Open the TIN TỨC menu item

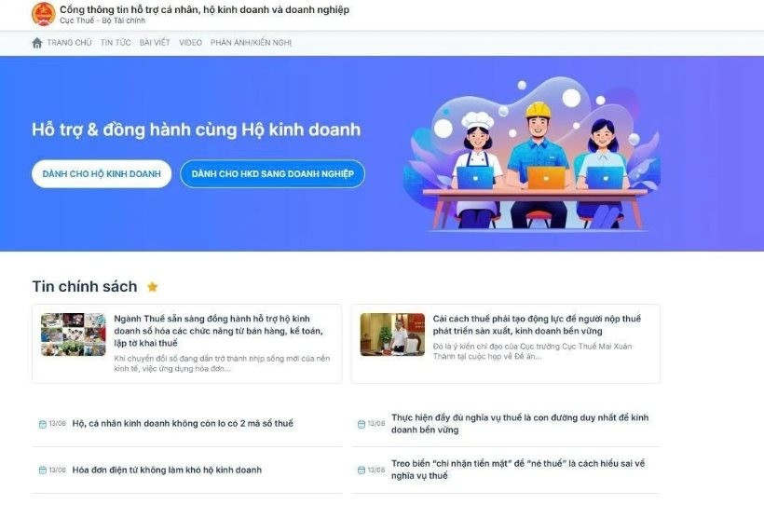pyautogui.click(x=116, y=43)
